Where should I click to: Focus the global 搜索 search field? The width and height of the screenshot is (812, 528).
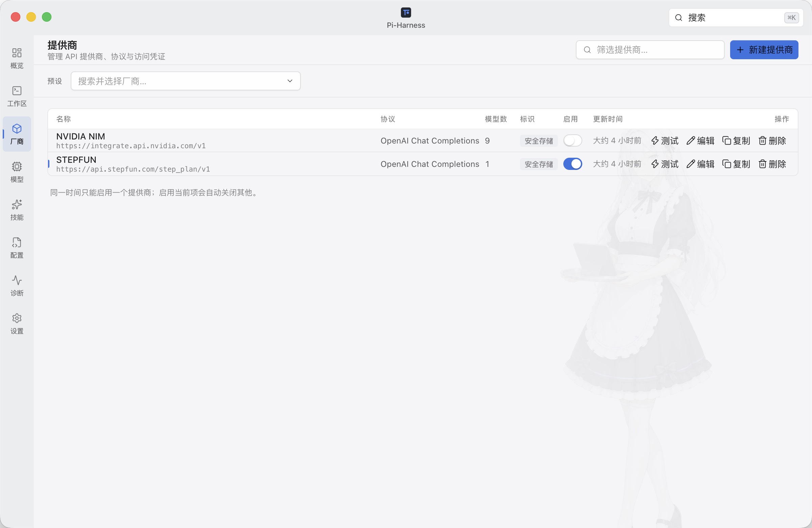coord(736,18)
